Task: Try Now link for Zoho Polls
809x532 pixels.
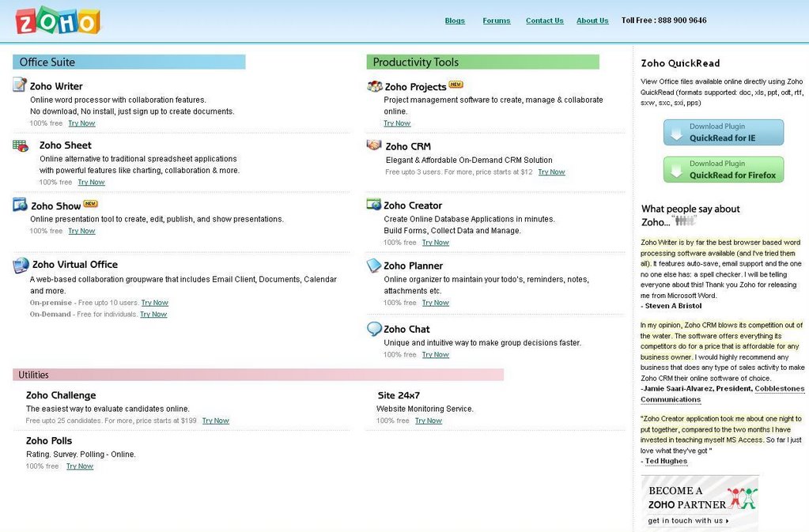Action: 79,466
